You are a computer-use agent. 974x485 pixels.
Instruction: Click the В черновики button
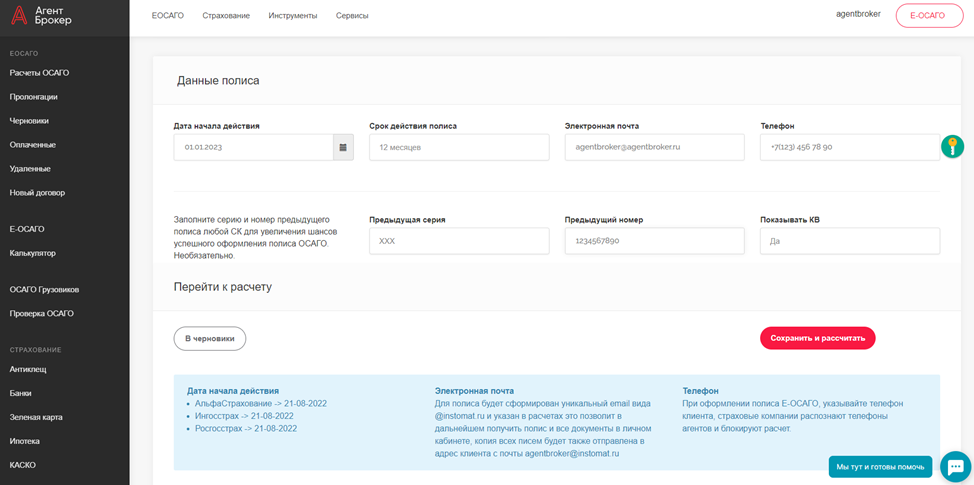[x=210, y=338]
